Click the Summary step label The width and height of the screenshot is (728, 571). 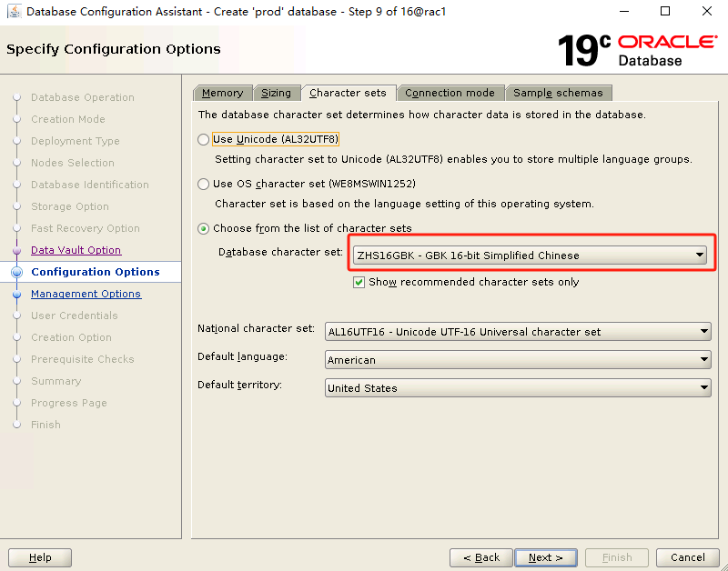[x=56, y=381]
